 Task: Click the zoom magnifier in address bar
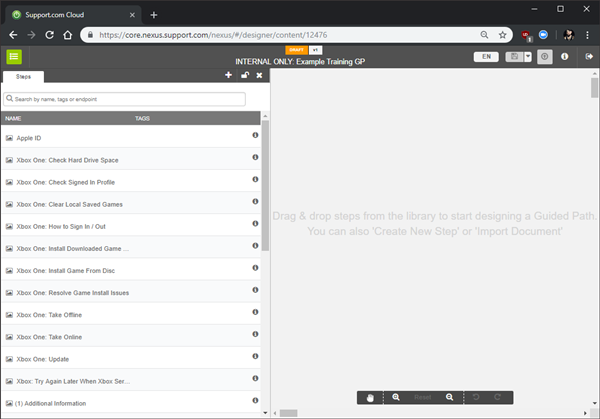(484, 35)
